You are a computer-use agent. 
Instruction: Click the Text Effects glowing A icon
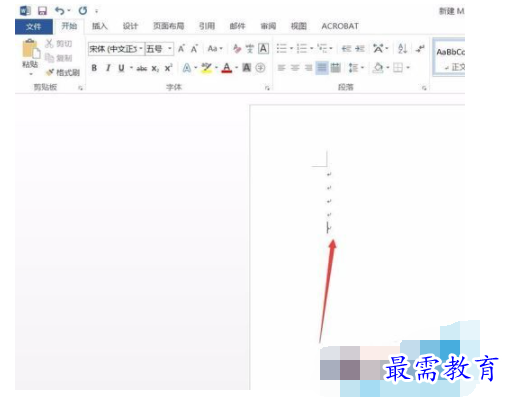pyautogui.click(x=187, y=68)
